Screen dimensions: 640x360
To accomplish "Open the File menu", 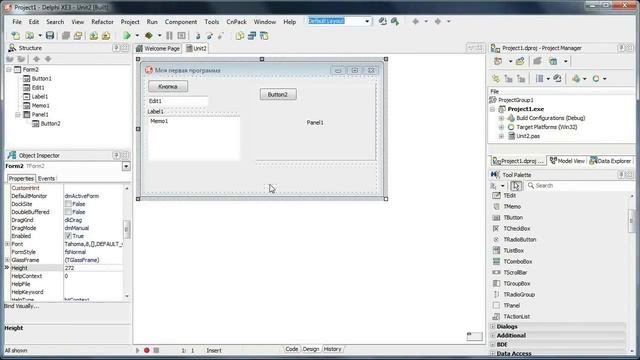I will 17,22.
